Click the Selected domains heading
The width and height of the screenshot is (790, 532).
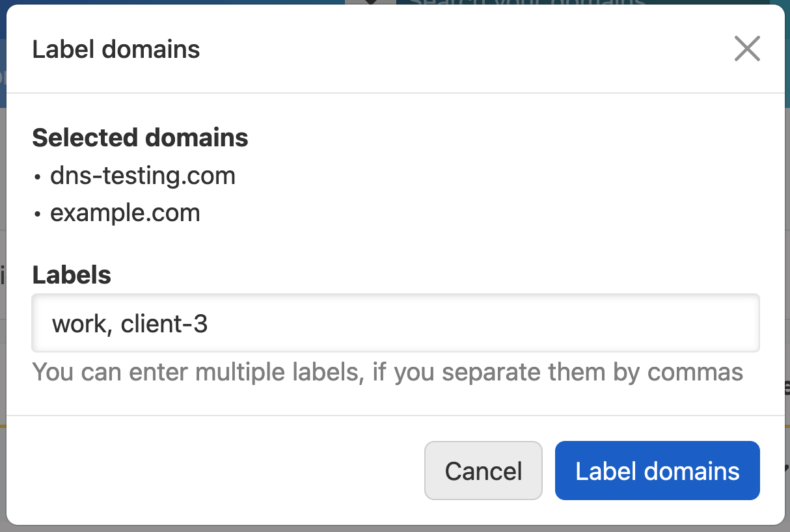tap(140, 138)
